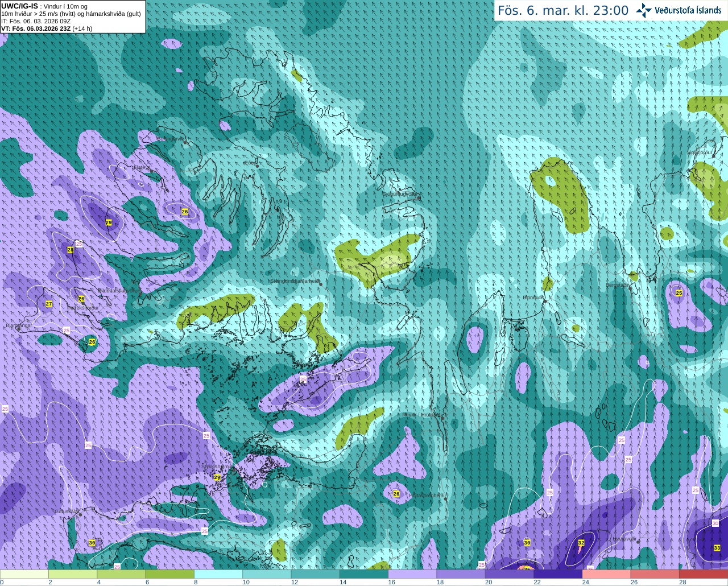Click the station dot at Gjögurflugvöllur
This screenshot has height=586, width=728.
point(420,197)
